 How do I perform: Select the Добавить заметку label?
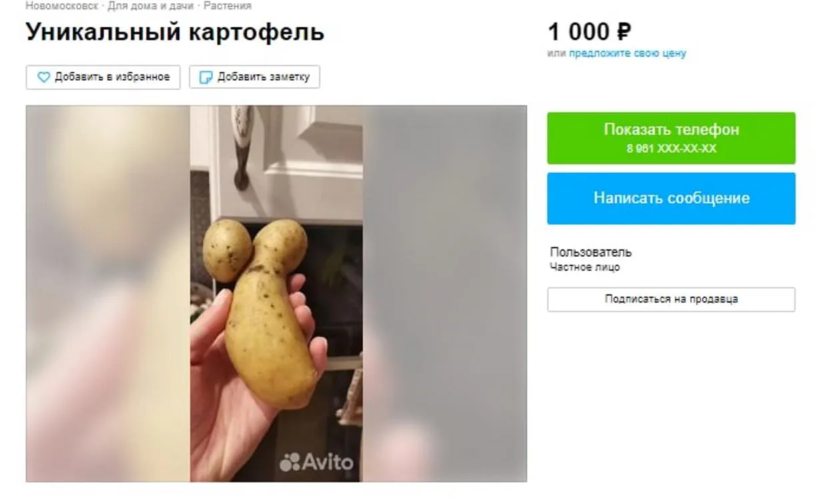[263, 77]
